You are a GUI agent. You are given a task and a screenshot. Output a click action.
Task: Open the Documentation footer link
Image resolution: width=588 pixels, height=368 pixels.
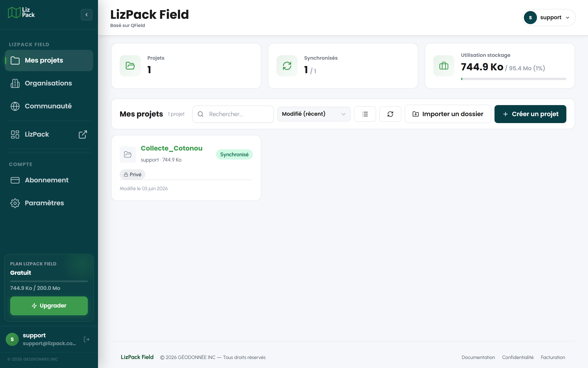coord(478,357)
